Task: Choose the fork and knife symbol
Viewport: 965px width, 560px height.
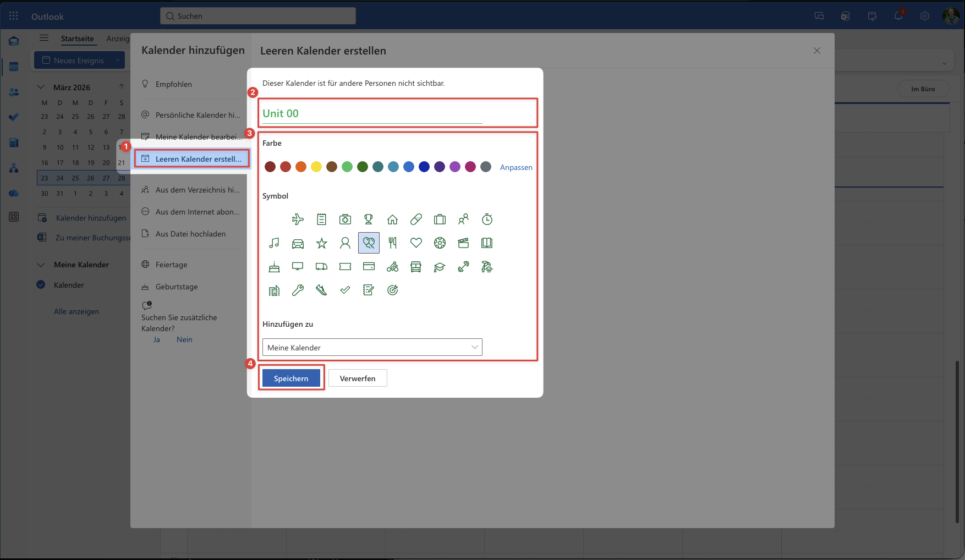Action: (x=392, y=243)
